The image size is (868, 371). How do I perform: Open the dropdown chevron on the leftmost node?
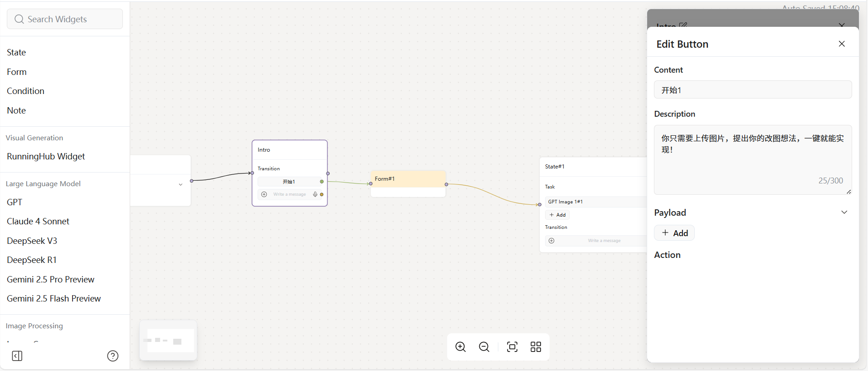pyautogui.click(x=180, y=185)
